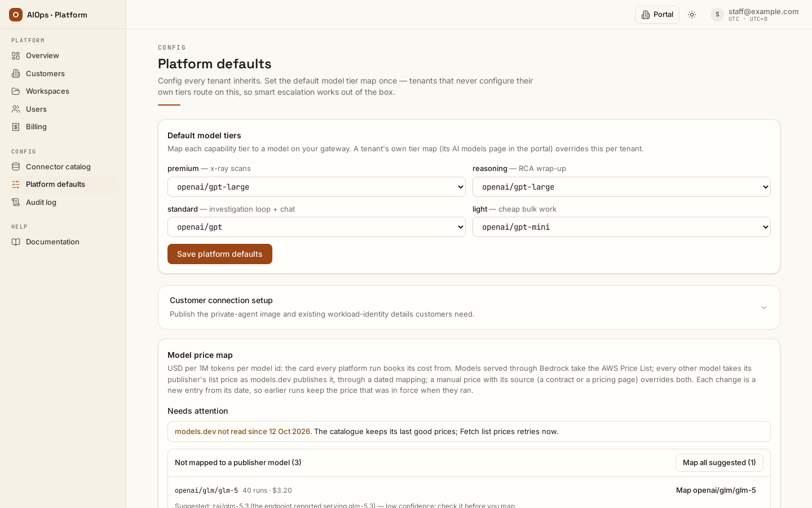
Task: Click the Platform defaults sliders icon
Action: (x=16, y=185)
